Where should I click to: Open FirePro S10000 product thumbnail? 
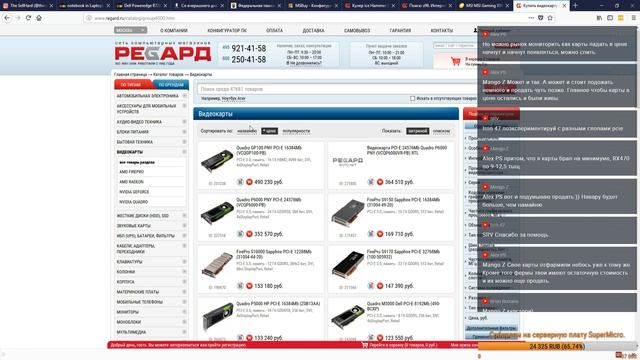(217, 265)
